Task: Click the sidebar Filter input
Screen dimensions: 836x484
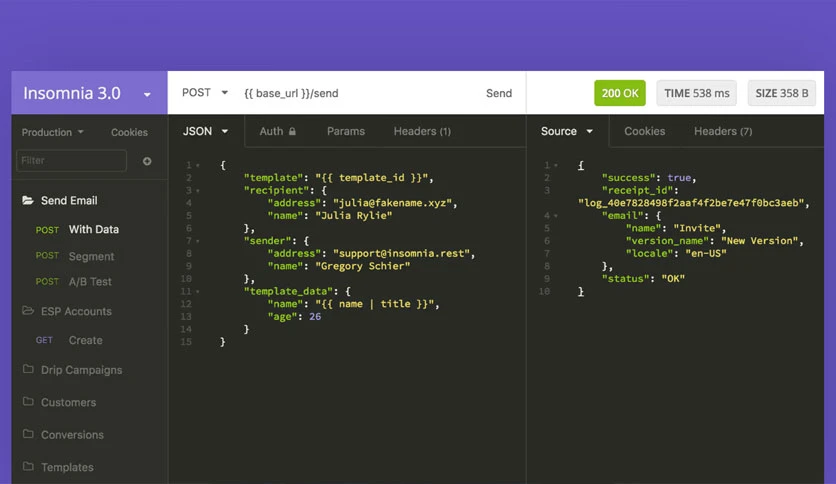Action: pos(71,160)
